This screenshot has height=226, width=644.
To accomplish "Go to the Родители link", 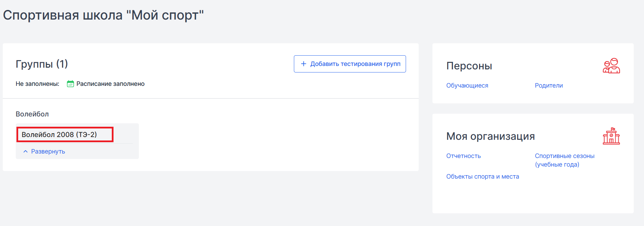I will (x=549, y=86).
